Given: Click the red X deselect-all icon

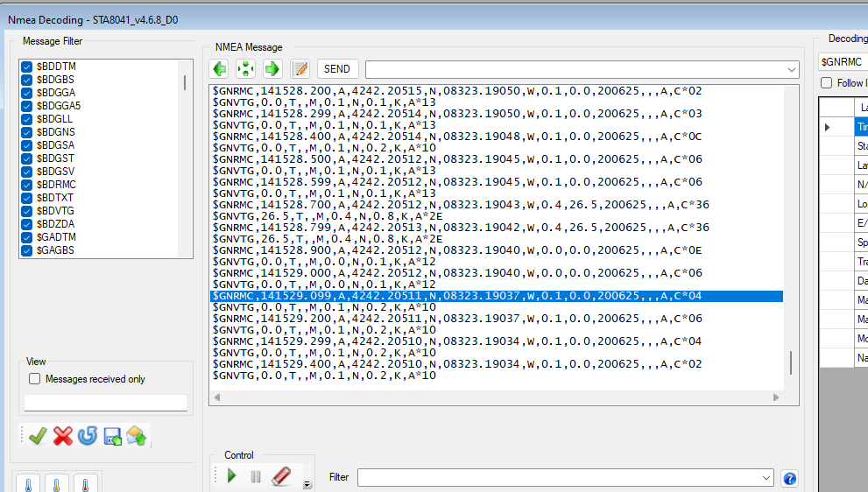Looking at the screenshot, I should [62, 436].
